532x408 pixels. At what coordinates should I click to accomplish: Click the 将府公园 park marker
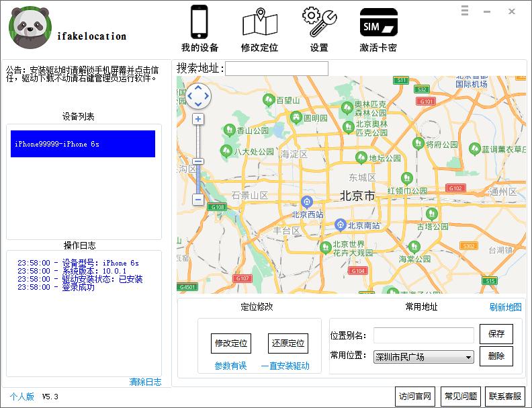(x=418, y=144)
